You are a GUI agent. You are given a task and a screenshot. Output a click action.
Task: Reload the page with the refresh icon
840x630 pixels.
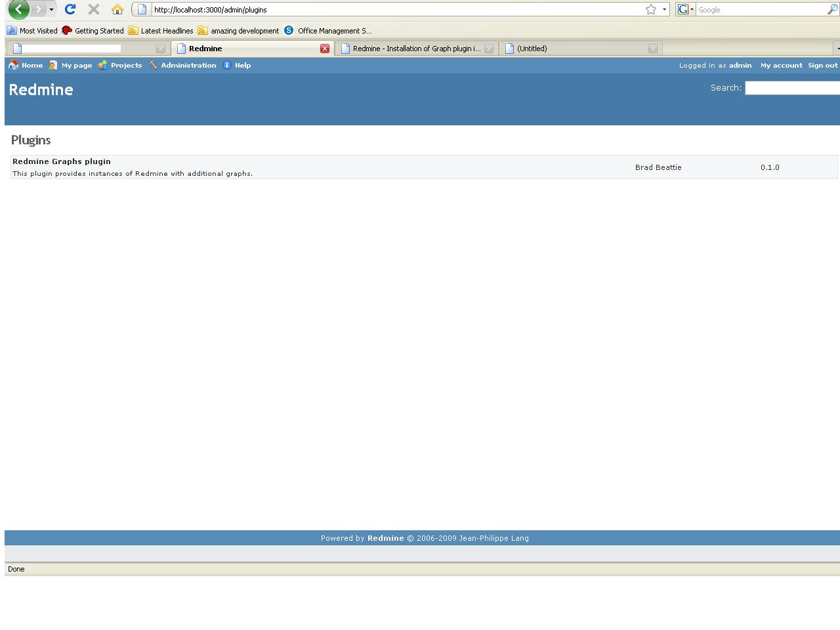(x=70, y=9)
